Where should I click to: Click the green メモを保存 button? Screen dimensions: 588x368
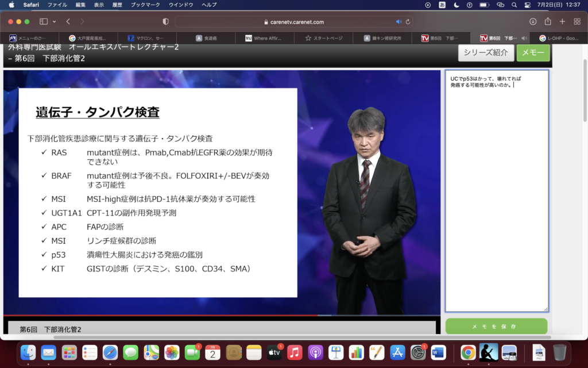496,326
